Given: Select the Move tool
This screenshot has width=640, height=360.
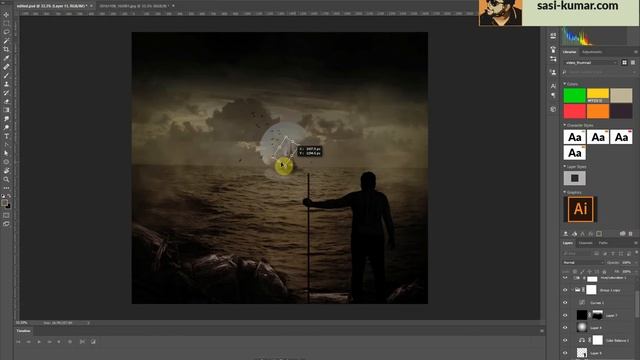Looking at the screenshot, I should pos(6,15).
